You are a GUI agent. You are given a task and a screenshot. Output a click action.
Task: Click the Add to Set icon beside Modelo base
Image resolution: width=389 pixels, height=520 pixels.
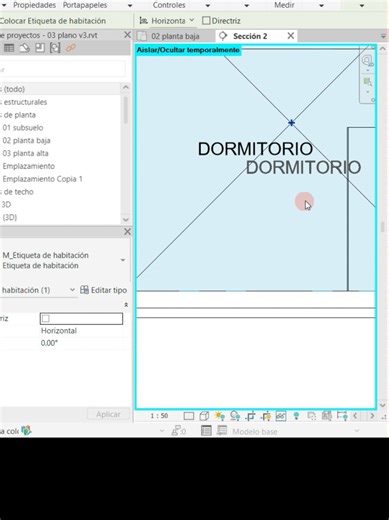click(222, 431)
